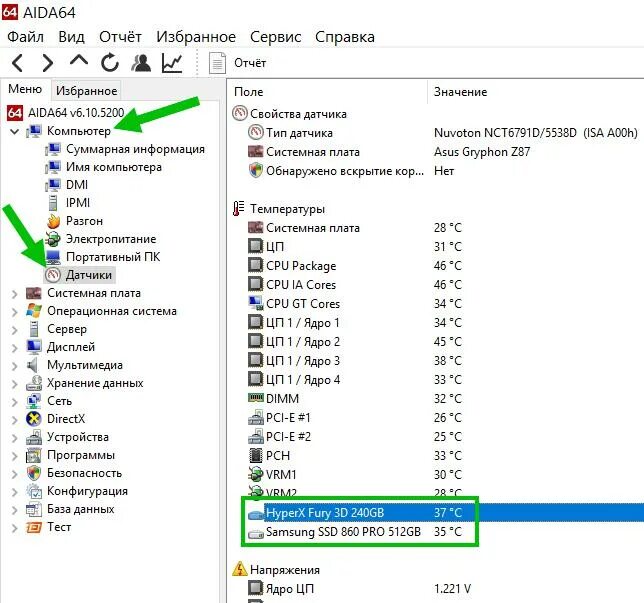Click the Датчики gauge icon
Image resolution: width=644 pixels, height=603 pixels.
(53, 275)
